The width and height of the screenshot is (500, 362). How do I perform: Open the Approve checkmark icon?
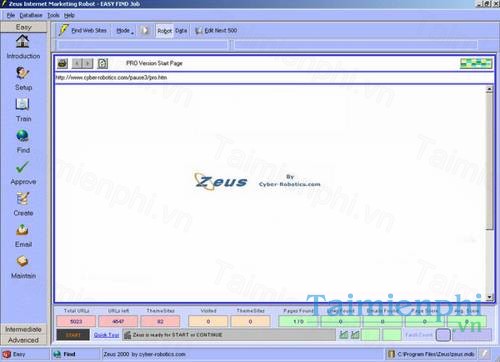22,167
